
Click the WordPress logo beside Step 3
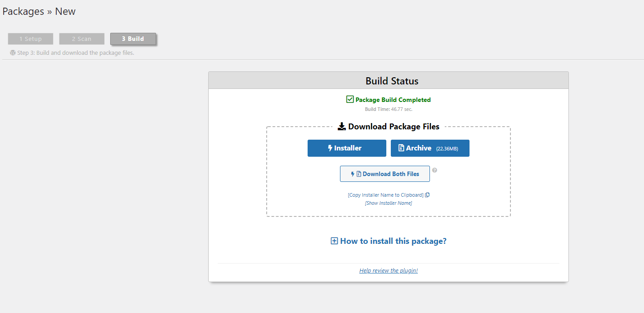coord(13,53)
